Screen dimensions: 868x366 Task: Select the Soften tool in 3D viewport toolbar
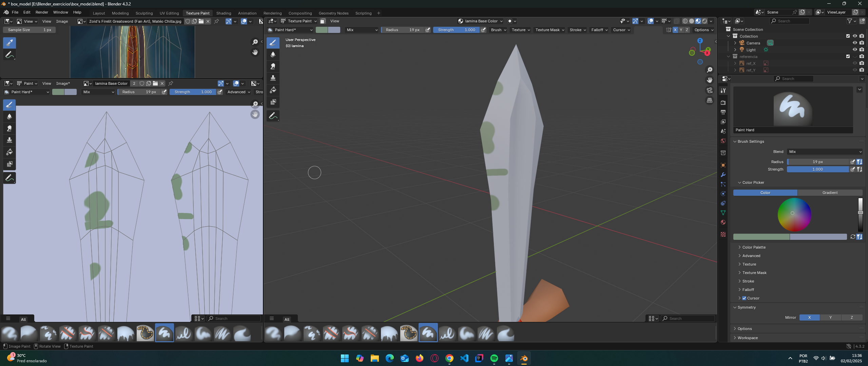pos(273,55)
